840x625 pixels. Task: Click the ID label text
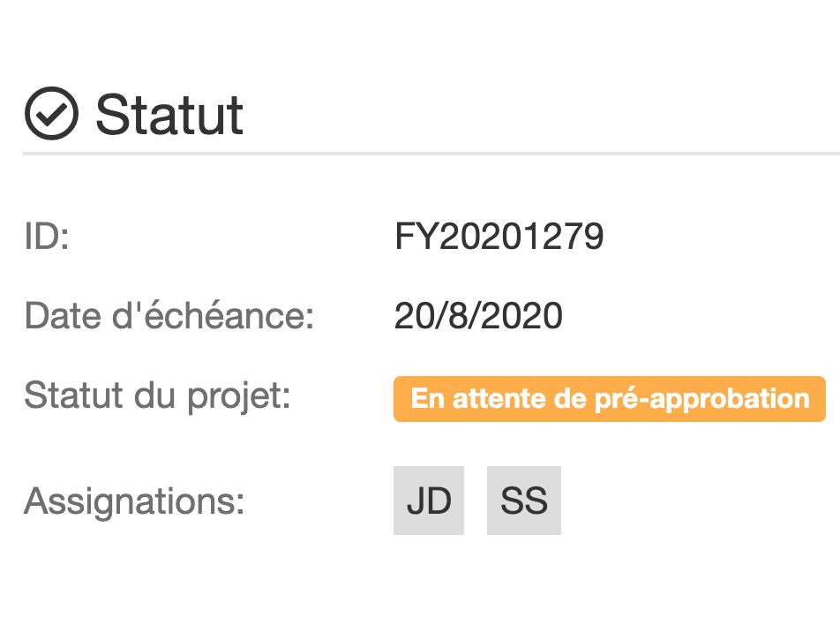point(44,236)
